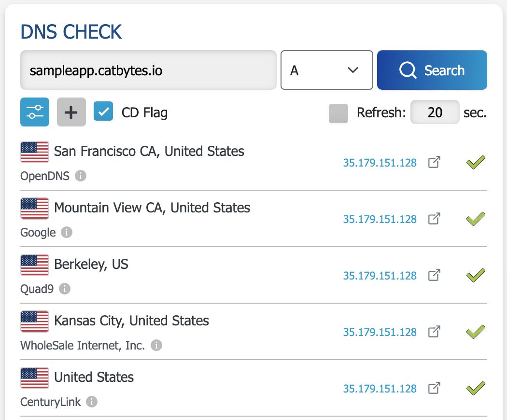This screenshot has width=507, height=420.
Task: Enable the Refresh checkbox
Action: pyautogui.click(x=338, y=112)
